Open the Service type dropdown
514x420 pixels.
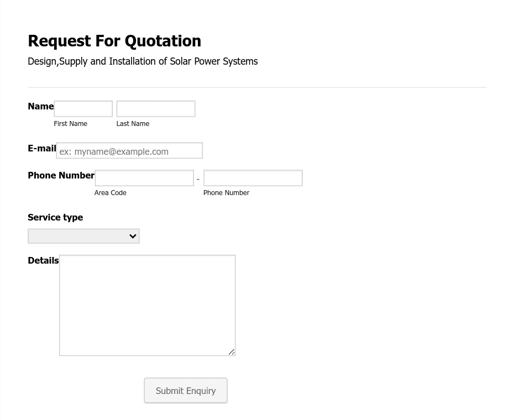[x=83, y=236]
